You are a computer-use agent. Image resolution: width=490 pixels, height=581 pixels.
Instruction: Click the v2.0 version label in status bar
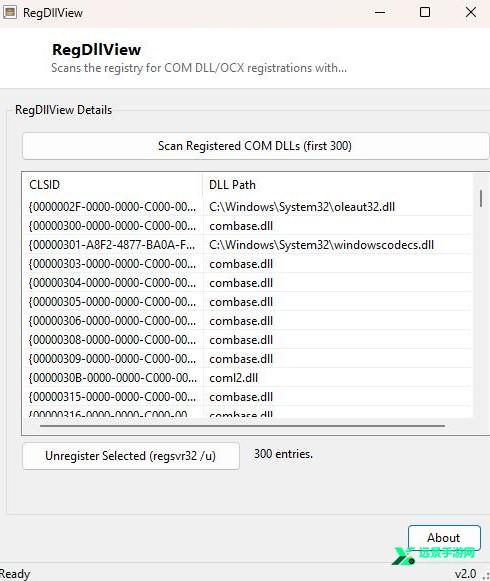(x=466, y=574)
